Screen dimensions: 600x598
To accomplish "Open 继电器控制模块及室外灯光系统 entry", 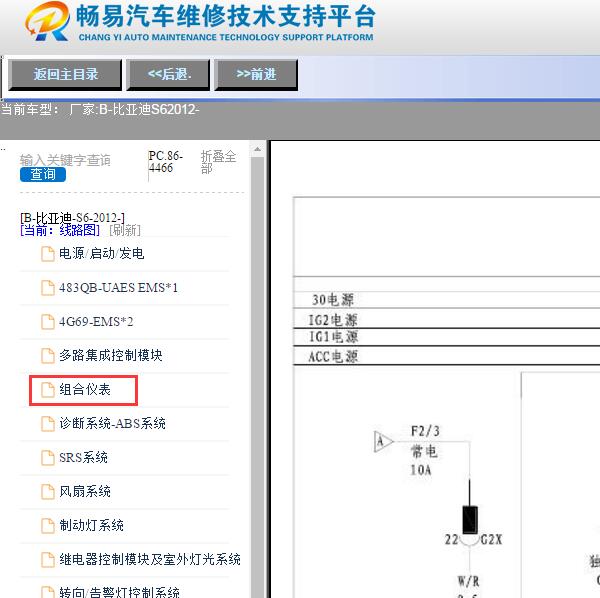I will point(150,560).
